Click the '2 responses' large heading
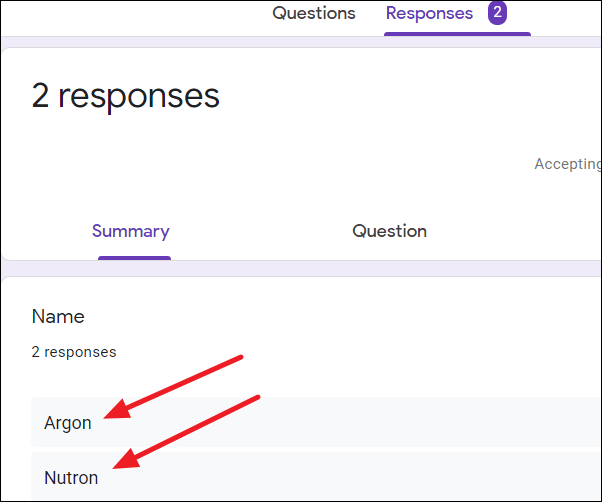This screenshot has height=502, width=602. coord(126,96)
